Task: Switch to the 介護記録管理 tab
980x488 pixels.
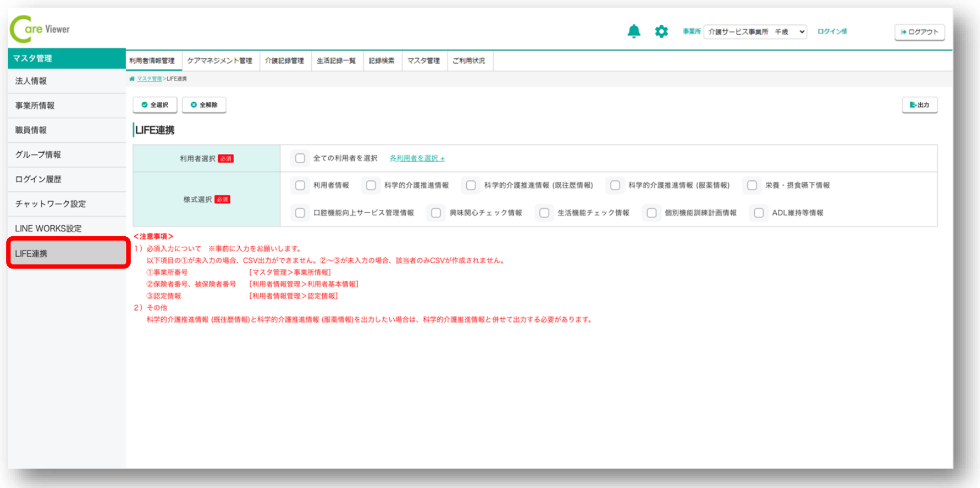Action: 284,61
